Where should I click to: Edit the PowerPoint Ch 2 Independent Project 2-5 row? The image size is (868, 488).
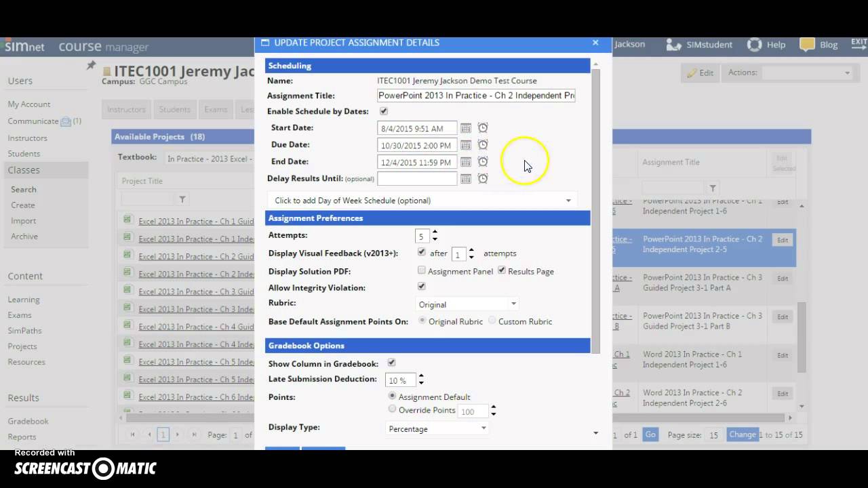tap(783, 240)
